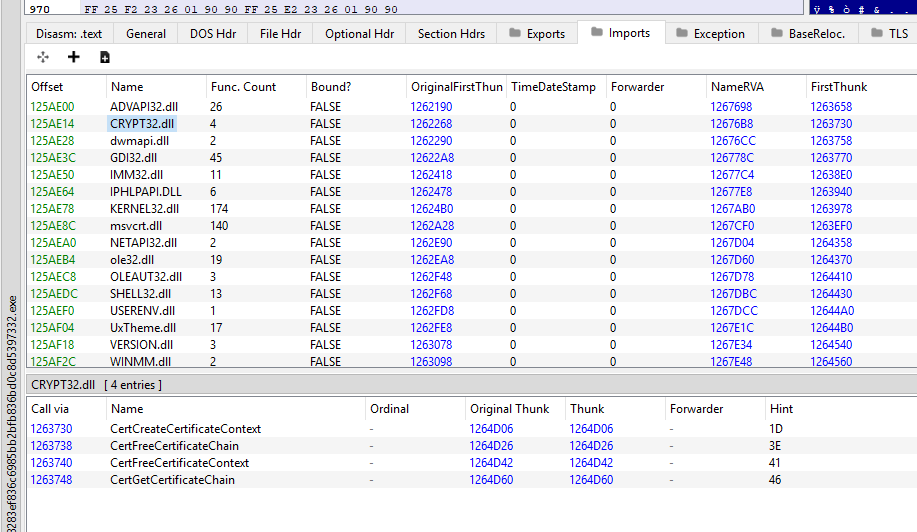The image size is (917, 532).
Task: Click the Bound? column header
Action: 356,87
